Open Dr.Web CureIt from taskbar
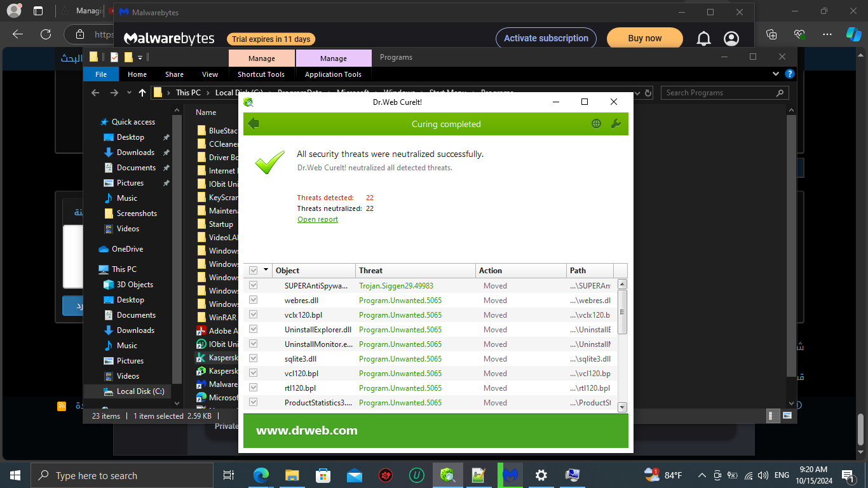The width and height of the screenshot is (868, 488). [448, 475]
